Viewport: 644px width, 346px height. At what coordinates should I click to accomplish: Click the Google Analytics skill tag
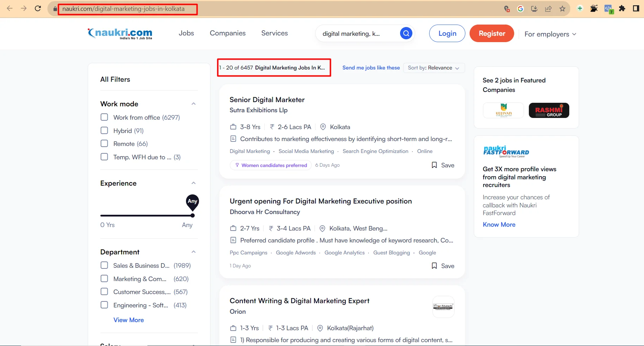tap(344, 253)
